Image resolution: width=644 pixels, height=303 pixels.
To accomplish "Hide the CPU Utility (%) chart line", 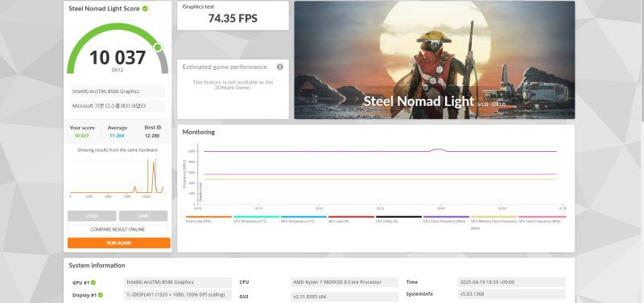I will click(x=398, y=219).
